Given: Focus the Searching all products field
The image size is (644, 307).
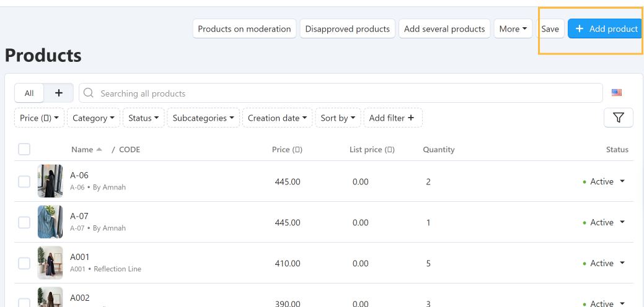Looking at the screenshot, I should [341, 93].
